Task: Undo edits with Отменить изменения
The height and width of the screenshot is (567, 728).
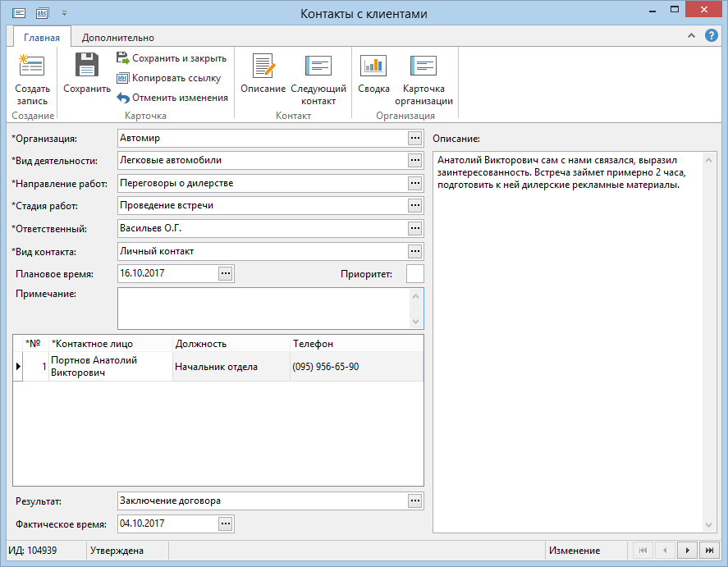Action: tap(172, 98)
